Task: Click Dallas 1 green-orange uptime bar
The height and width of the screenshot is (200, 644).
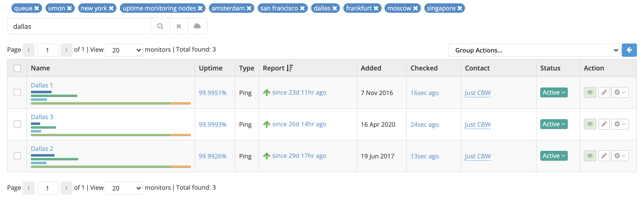Action: (x=111, y=103)
